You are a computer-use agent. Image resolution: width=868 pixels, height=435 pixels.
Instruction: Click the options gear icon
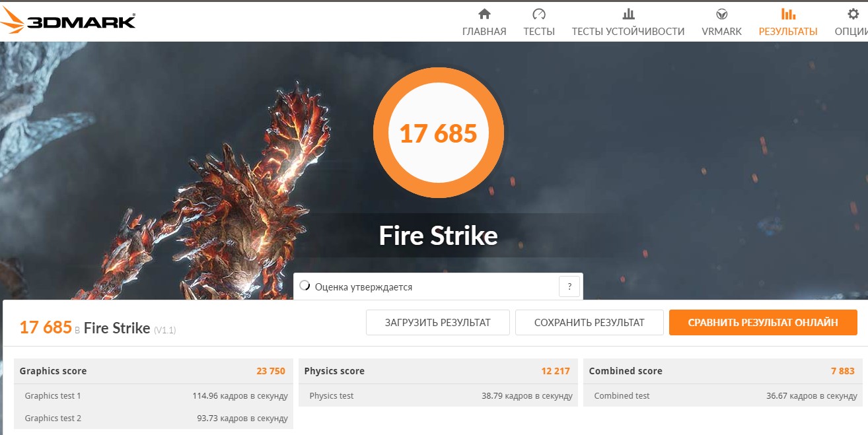pos(853,14)
